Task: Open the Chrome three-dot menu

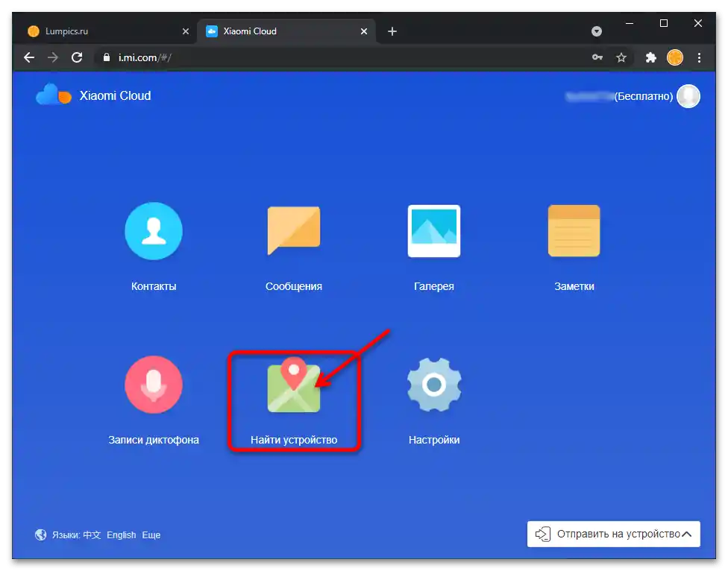Action: (x=699, y=57)
